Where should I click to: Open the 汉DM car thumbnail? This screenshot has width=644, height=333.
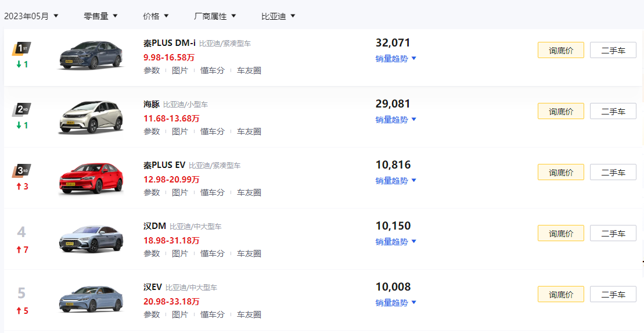(x=91, y=238)
